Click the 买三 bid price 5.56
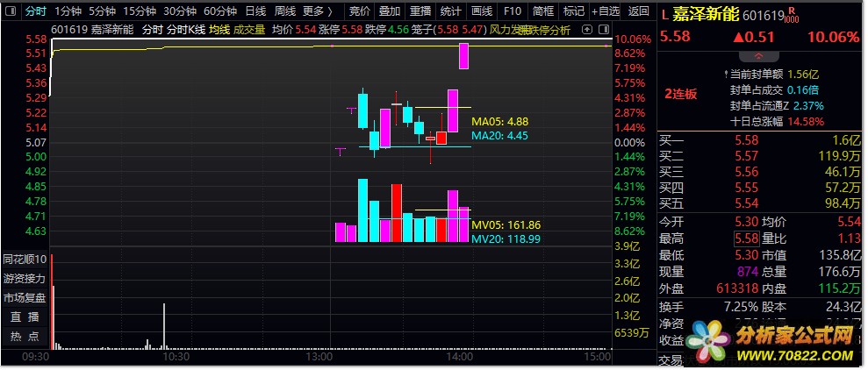The width and height of the screenshot is (868, 370). pos(746,172)
